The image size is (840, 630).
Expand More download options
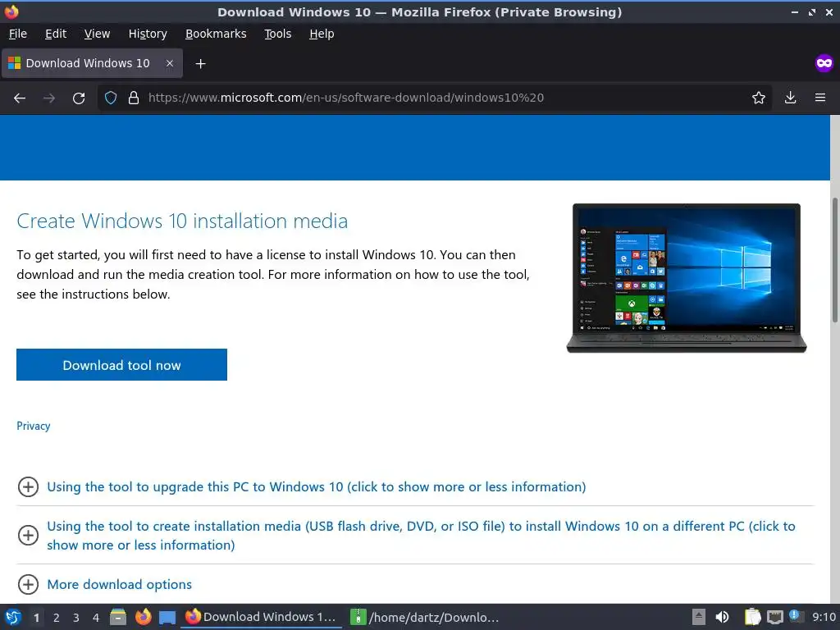pos(105,584)
